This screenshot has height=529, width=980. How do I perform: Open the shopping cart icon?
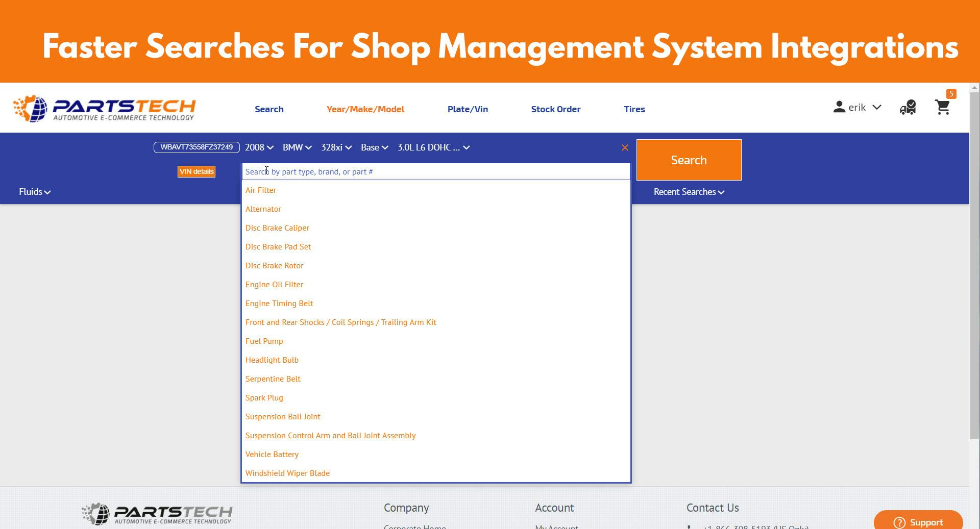point(942,107)
